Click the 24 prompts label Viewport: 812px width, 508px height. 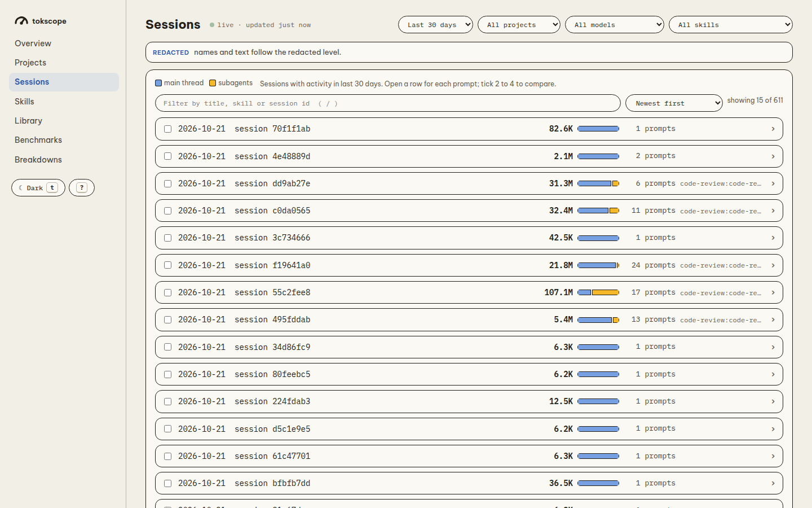(654, 265)
